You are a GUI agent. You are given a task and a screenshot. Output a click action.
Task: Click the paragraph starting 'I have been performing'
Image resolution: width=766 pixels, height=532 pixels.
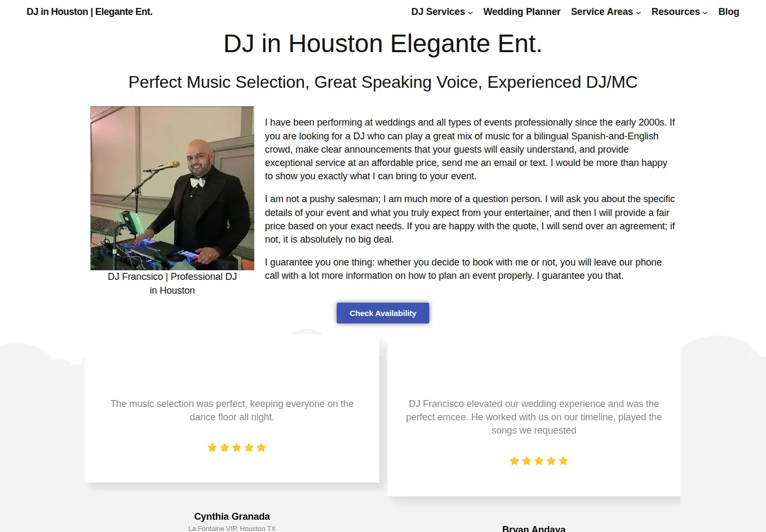coord(470,149)
